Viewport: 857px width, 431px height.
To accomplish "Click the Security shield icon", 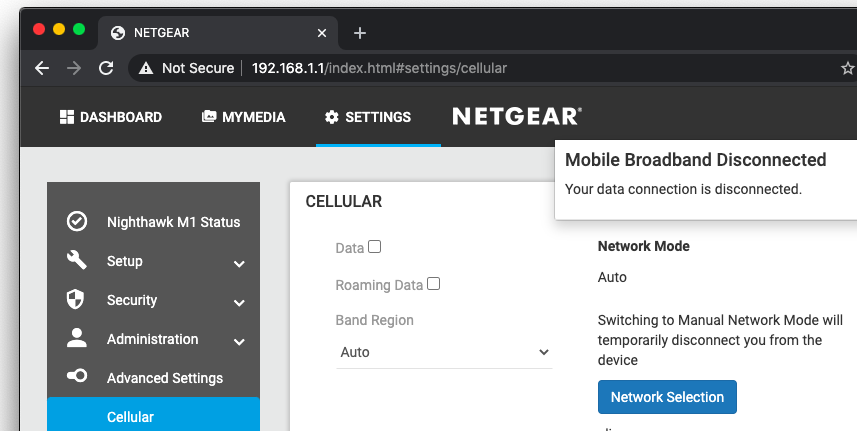I will [75, 299].
